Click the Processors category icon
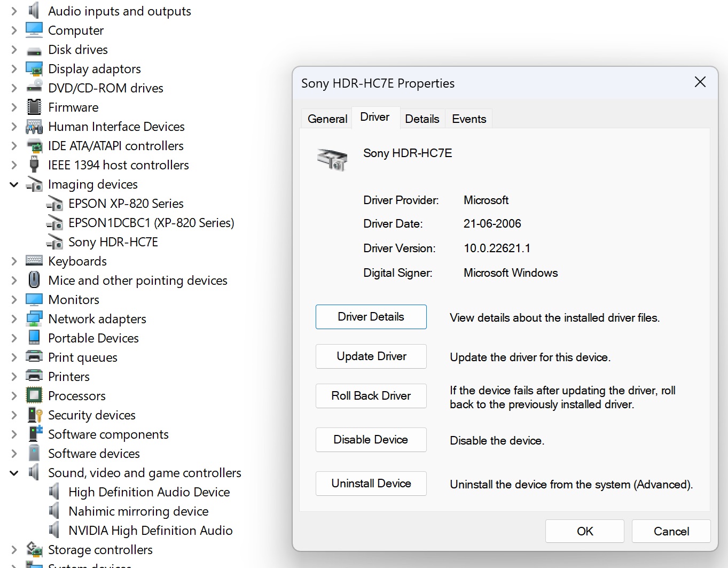The height and width of the screenshot is (568, 728). (34, 396)
